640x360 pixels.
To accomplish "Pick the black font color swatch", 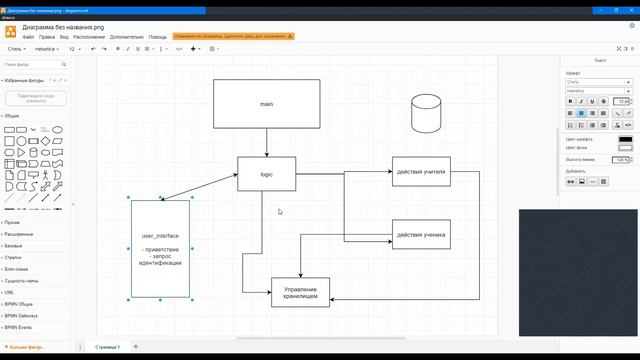I will point(625,139).
